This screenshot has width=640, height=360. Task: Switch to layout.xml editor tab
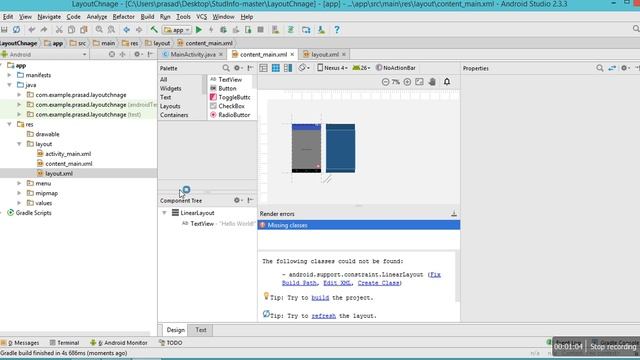click(325, 54)
